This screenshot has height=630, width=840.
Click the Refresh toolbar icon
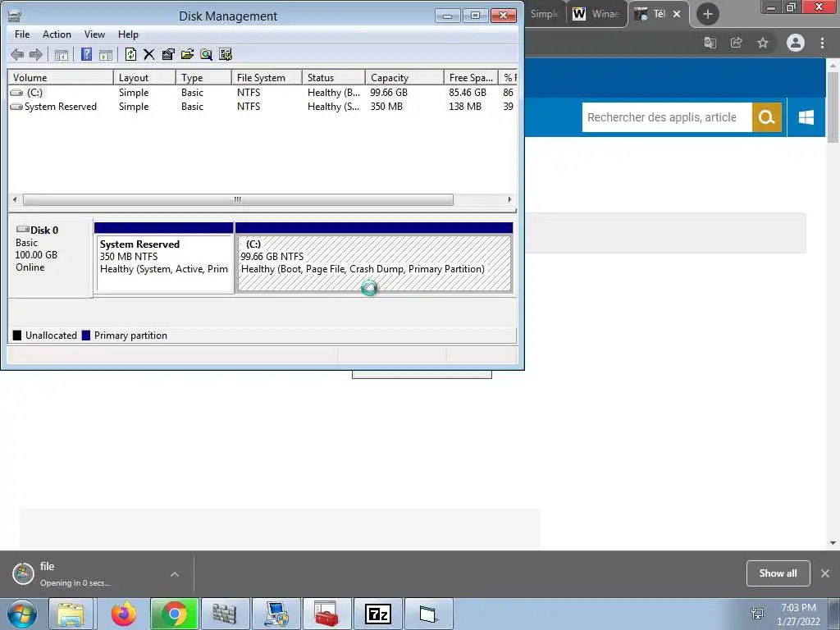(x=130, y=54)
